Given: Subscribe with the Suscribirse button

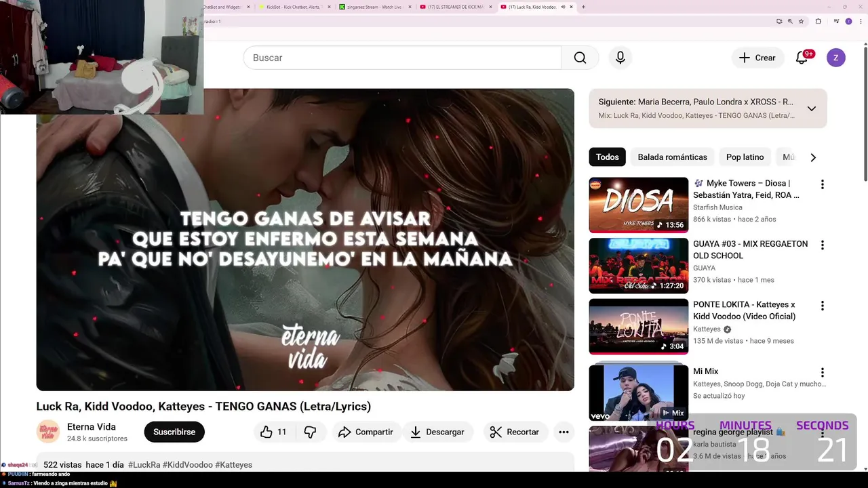Looking at the screenshot, I should click(x=174, y=432).
